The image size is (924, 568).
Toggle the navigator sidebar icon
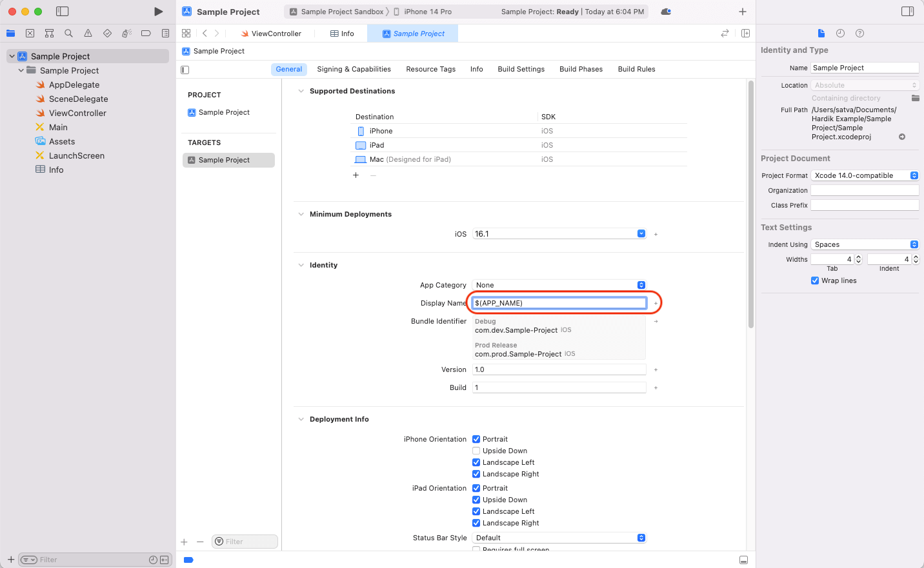pyautogui.click(x=63, y=12)
